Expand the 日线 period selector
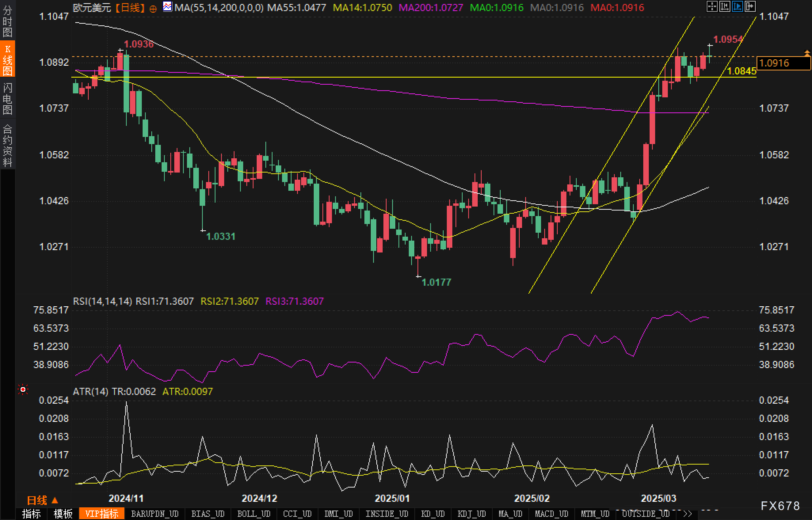The height and width of the screenshot is (520, 812). tap(42, 500)
